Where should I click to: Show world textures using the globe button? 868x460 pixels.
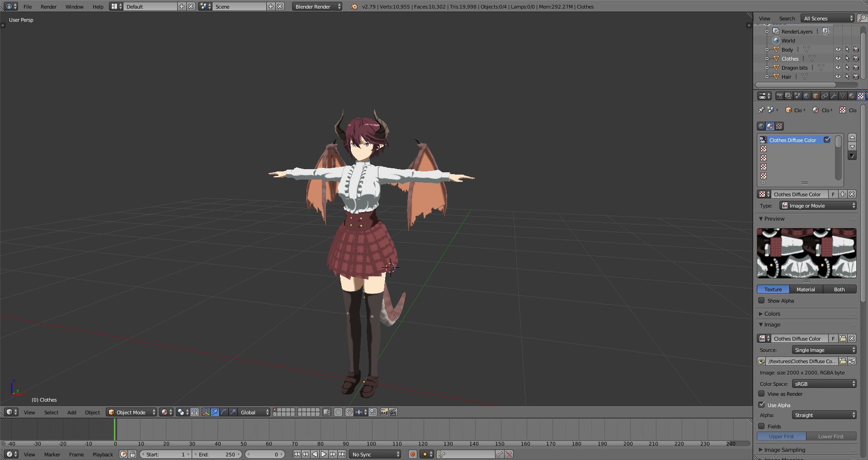click(x=761, y=126)
